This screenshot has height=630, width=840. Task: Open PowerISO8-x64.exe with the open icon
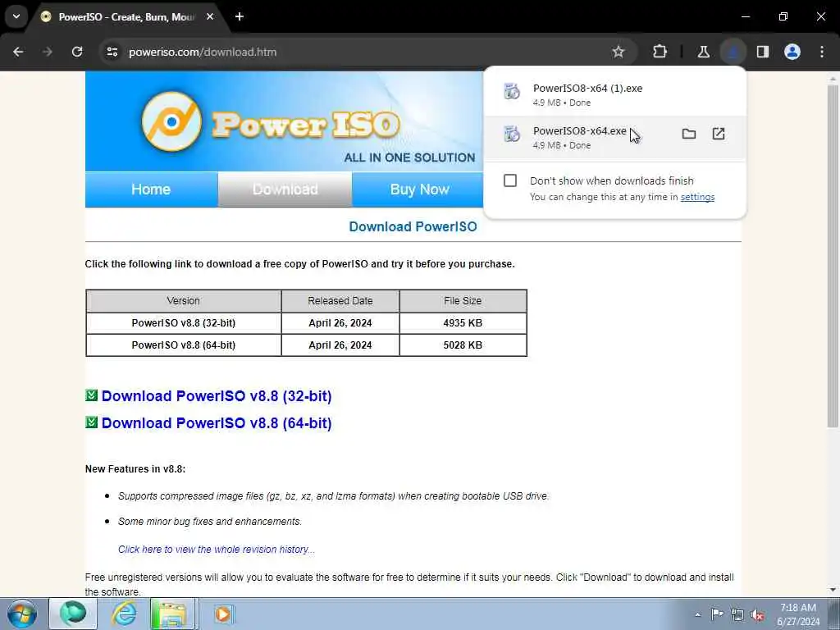coord(719,134)
